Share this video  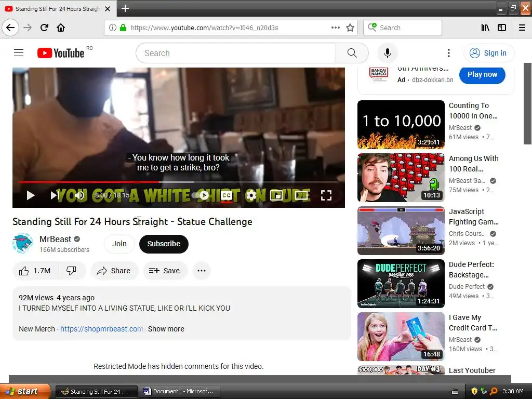(x=114, y=271)
